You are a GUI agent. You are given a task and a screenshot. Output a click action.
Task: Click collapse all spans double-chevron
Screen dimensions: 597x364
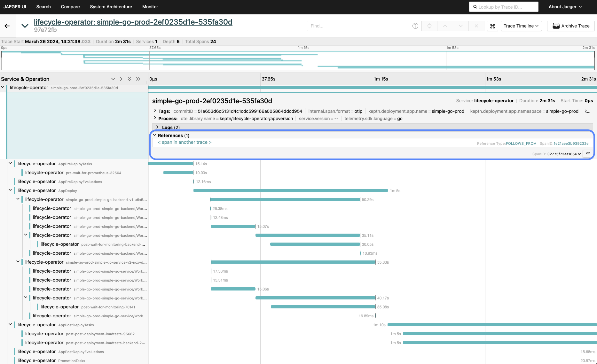click(x=138, y=79)
